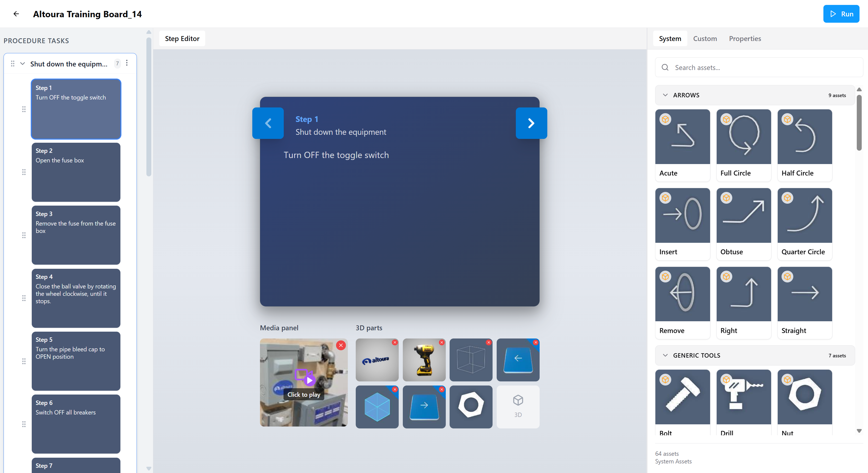Select Step 6 Switch OFF all breakers
The width and height of the screenshot is (868, 473).
[x=76, y=424]
